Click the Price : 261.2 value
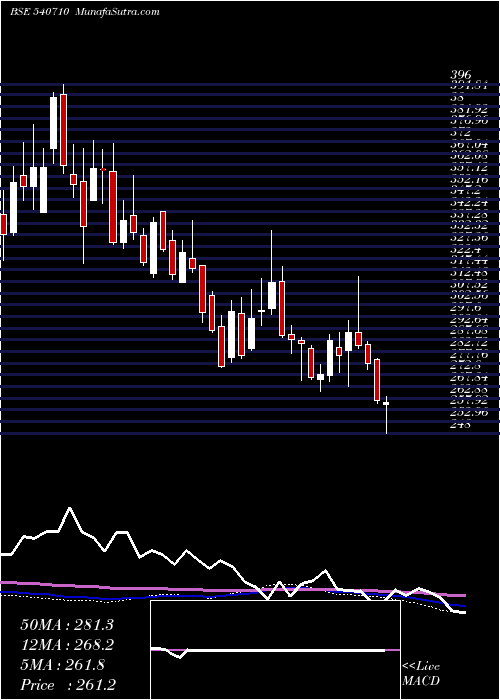Image resolution: width=500 pixels, height=700 pixels. tap(67, 685)
